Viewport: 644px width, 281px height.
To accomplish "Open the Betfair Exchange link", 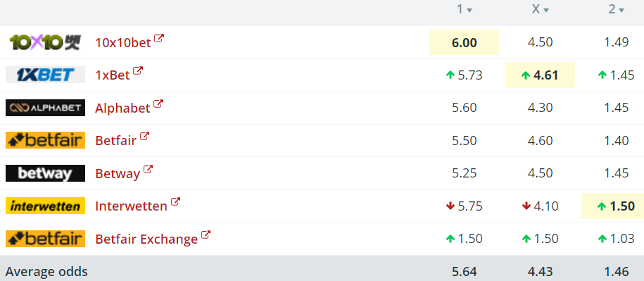I will pos(146,239).
